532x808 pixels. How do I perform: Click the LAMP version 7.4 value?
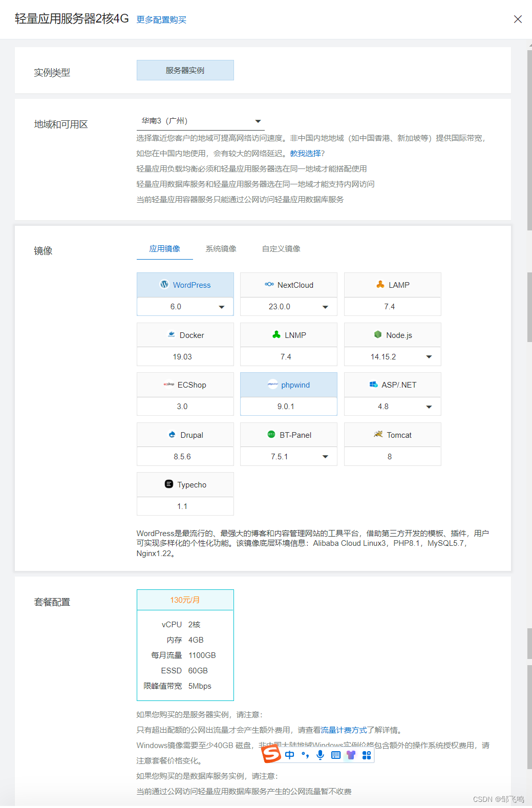click(x=390, y=307)
